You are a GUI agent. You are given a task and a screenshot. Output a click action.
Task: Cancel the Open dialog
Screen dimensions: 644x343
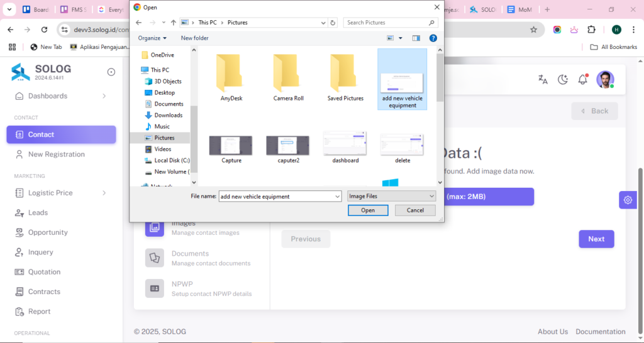(415, 210)
